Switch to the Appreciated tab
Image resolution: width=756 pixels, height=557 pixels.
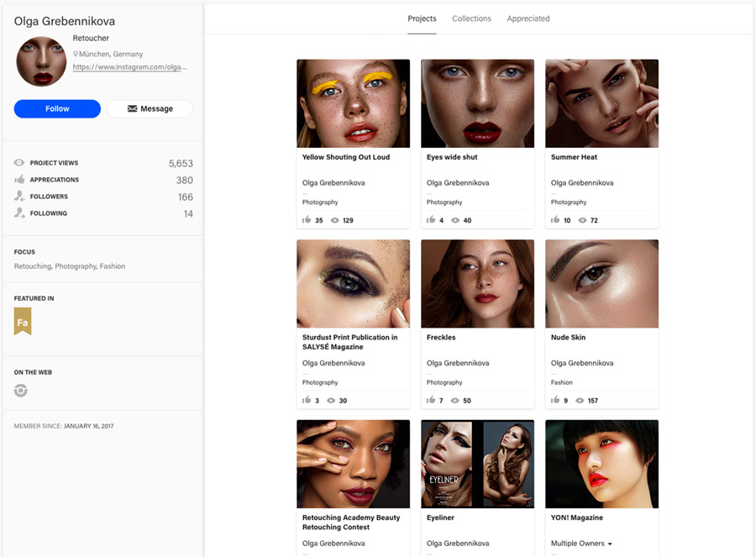[528, 18]
